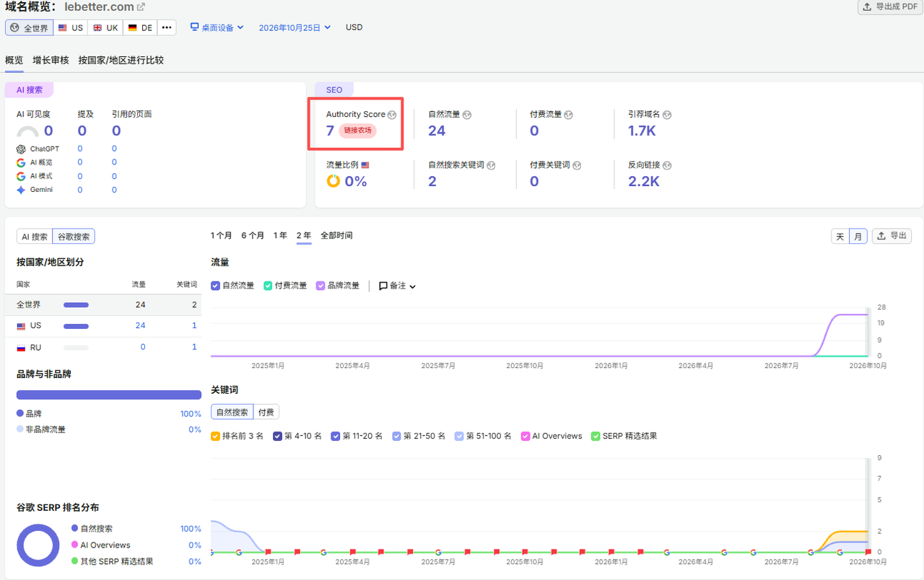The height and width of the screenshot is (580, 924).
Task: Select the 6 个月 time range
Action: pyautogui.click(x=253, y=235)
